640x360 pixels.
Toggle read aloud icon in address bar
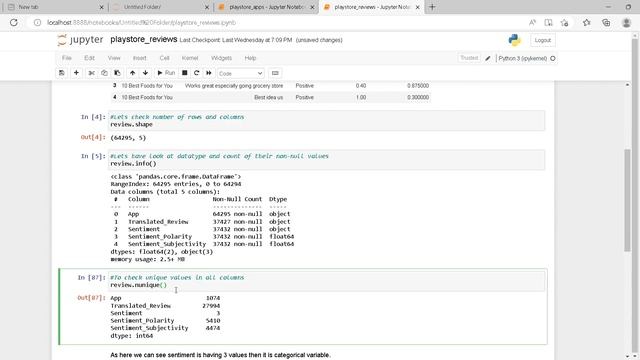click(x=532, y=23)
